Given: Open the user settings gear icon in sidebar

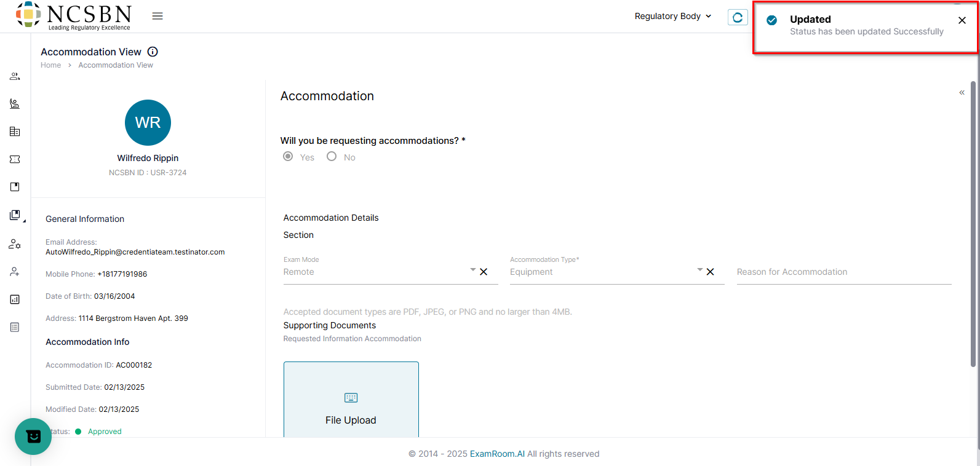Looking at the screenshot, I should (x=15, y=244).
